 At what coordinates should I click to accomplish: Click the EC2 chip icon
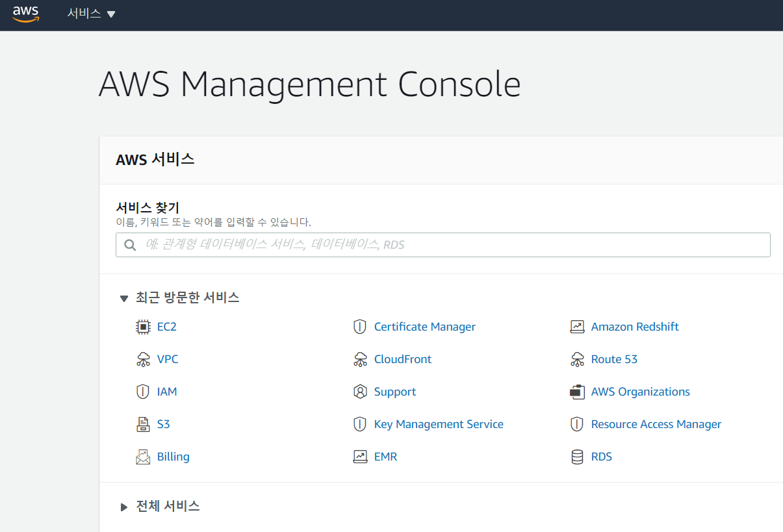pos(143,327)
